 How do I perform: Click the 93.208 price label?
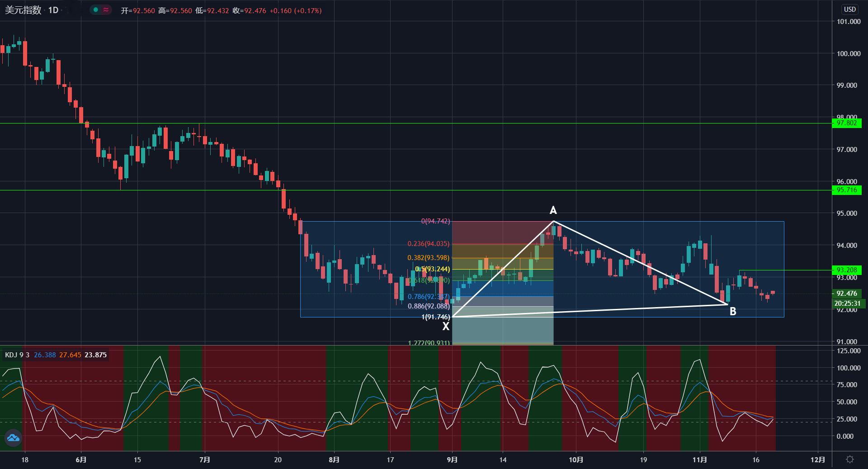point(847,270)
